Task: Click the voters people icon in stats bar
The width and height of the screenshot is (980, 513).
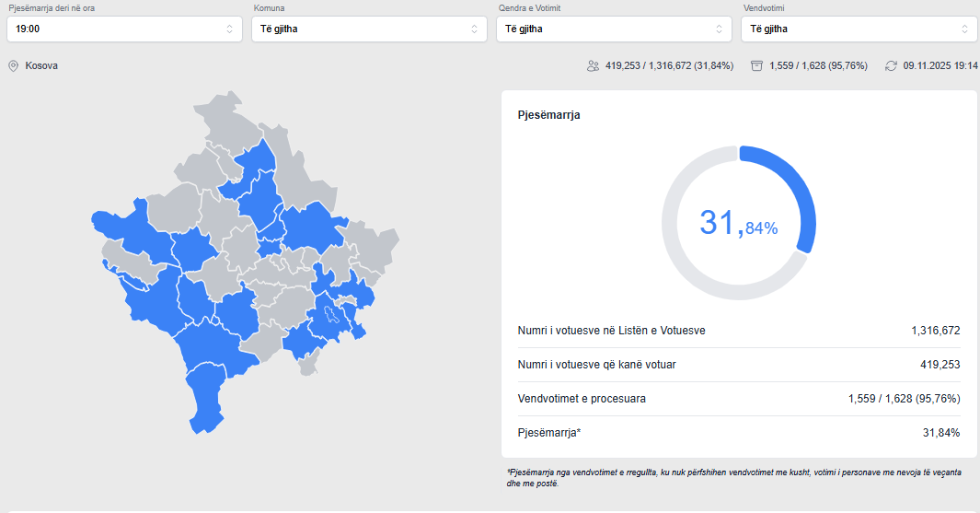Action: tap(593, 66)
